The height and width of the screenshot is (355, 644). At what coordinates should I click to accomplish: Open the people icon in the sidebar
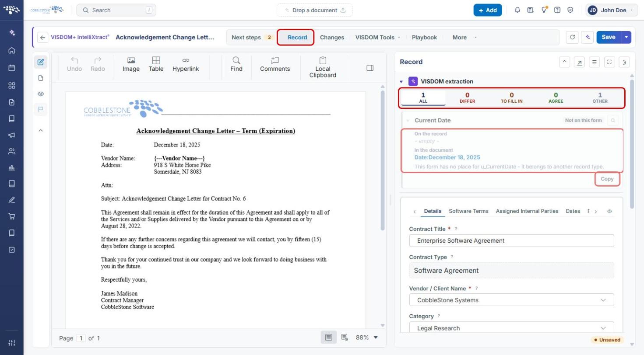tap(12, 152)
